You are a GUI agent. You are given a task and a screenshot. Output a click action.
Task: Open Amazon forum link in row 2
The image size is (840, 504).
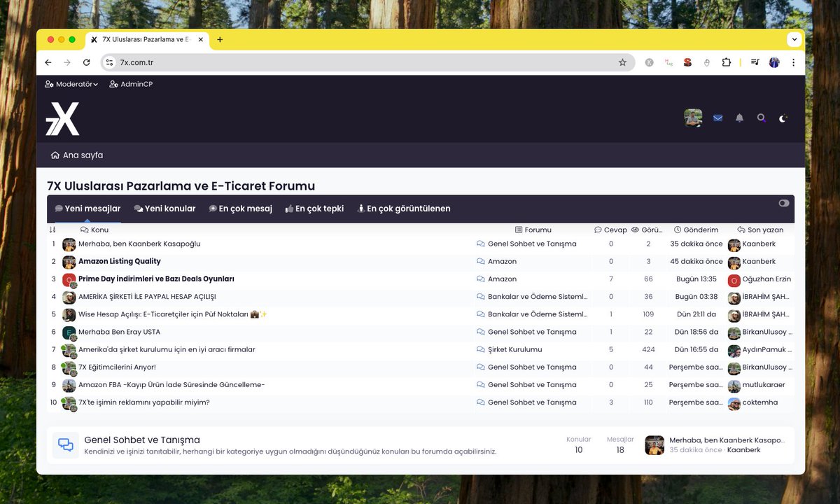click(502, 262)
